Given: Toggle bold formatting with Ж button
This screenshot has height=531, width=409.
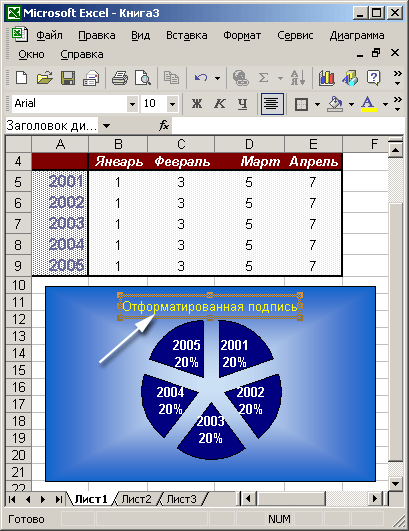Looking at the screenshot, I should pos(197,104).
